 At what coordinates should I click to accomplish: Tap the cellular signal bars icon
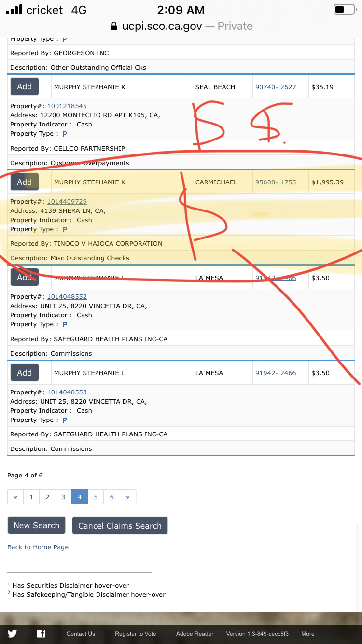[x=14, y=10]
